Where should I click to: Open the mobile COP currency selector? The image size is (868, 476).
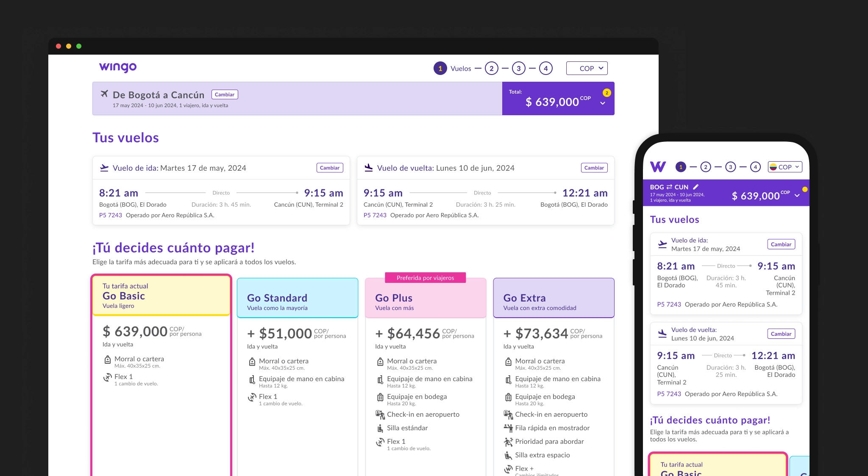click(x=785, y=167)
